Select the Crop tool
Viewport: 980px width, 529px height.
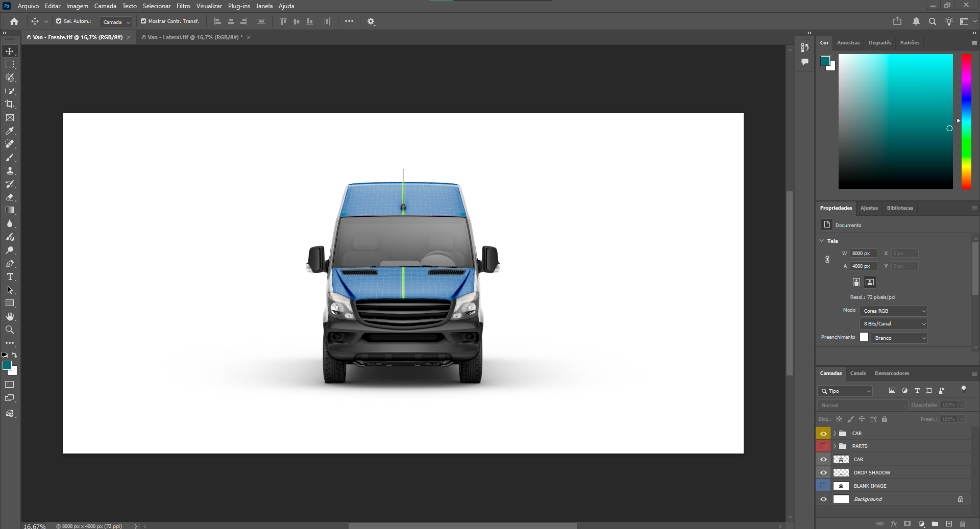pyautogui.click(x=10, y=104)
